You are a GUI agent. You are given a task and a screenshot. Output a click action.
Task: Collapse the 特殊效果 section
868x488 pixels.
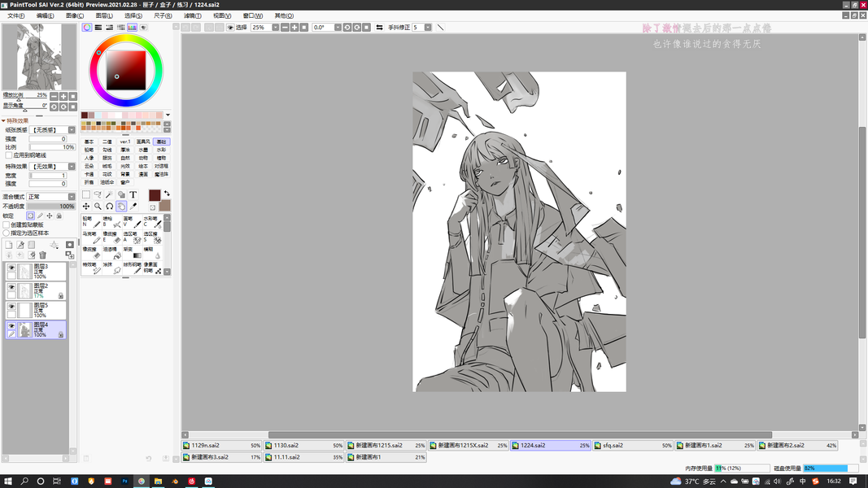coord(4,120)
